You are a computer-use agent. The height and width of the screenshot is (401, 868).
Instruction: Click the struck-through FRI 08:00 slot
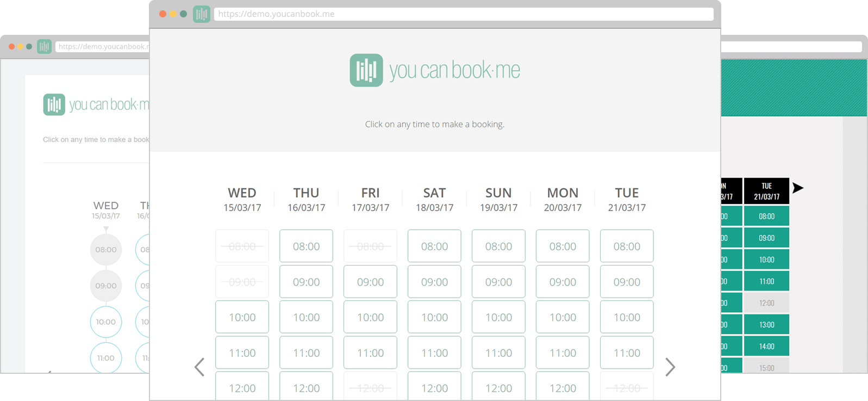tap(371, 246)
